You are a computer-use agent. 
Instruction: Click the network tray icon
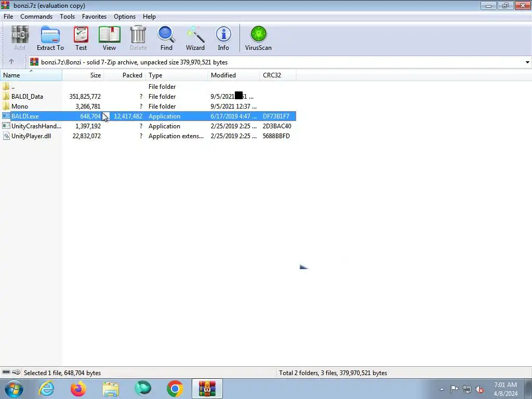(467, 389)
